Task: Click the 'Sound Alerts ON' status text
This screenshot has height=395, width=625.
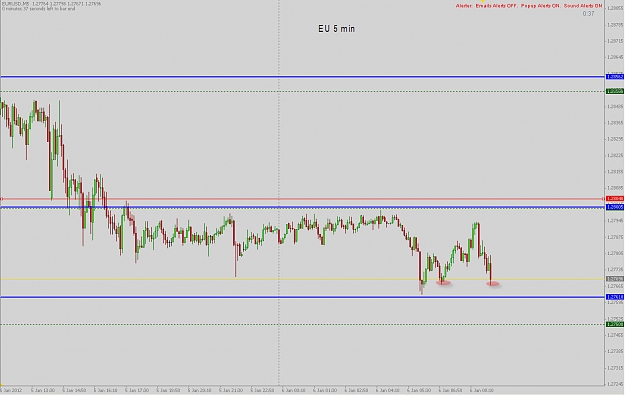Action: point(583,6)
